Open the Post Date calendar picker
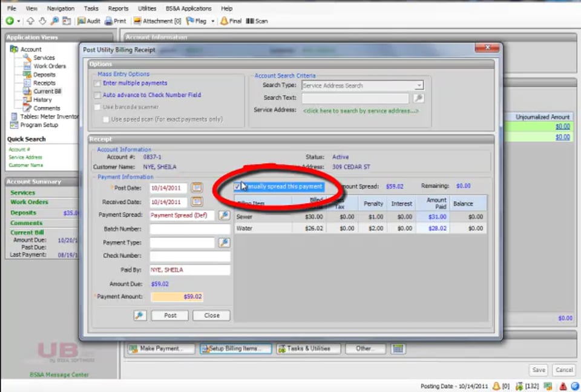The width and height of the screenshot is (581, 392). 197,188
